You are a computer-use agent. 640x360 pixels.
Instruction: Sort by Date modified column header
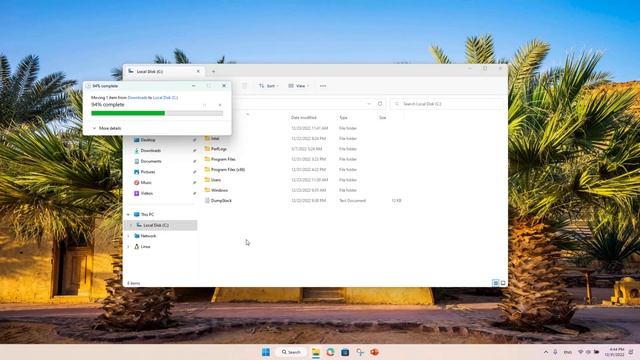click(x=304, y=118)
